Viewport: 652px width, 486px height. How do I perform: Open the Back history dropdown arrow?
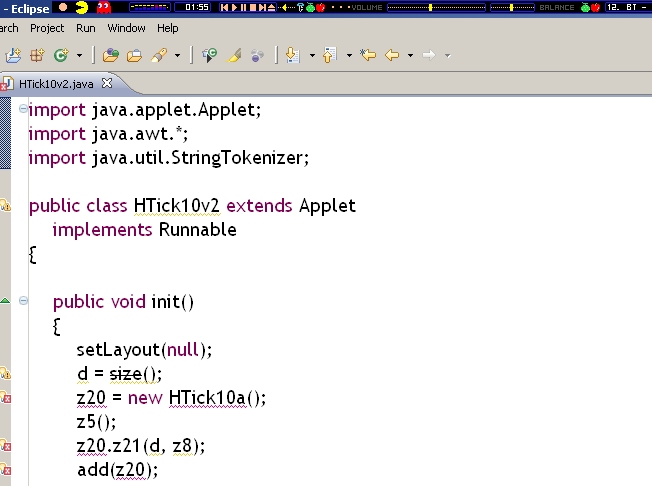410,55
